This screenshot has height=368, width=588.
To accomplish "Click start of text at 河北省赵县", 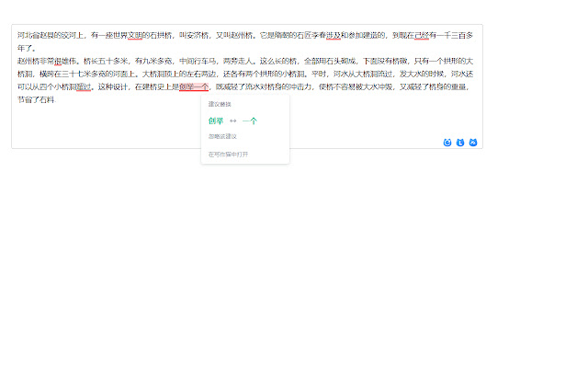I will click(17, 36).
